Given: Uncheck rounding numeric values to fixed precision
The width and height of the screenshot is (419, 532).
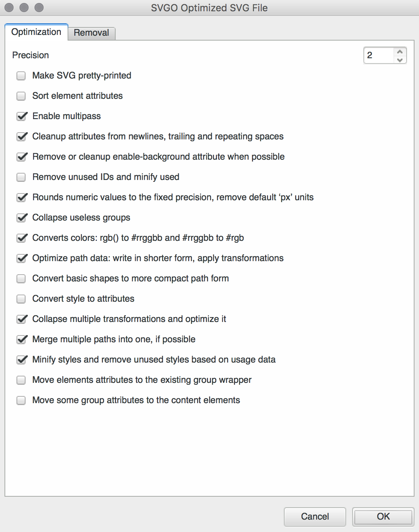Looking at the screenshot, I should (x=21, y=197).
